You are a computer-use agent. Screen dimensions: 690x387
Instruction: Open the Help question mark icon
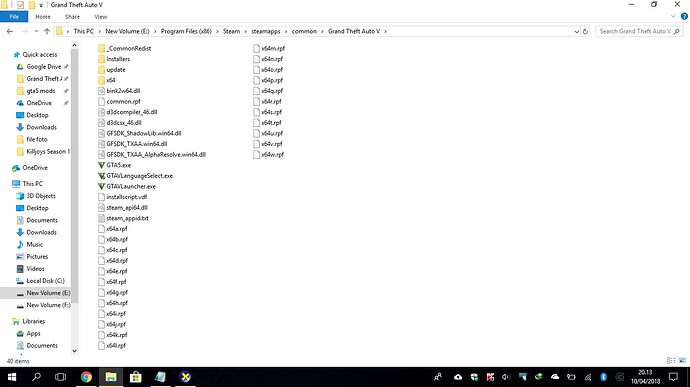684,16
